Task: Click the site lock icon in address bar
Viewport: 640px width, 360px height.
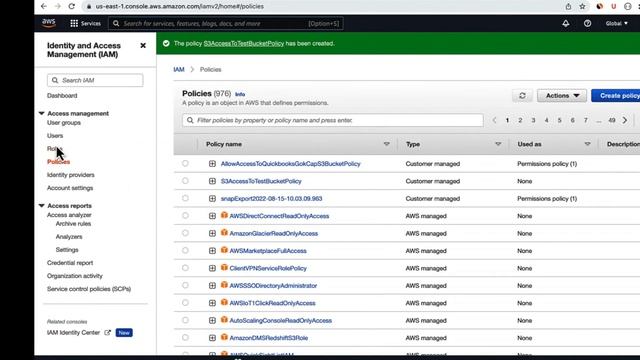Action: 89,6
